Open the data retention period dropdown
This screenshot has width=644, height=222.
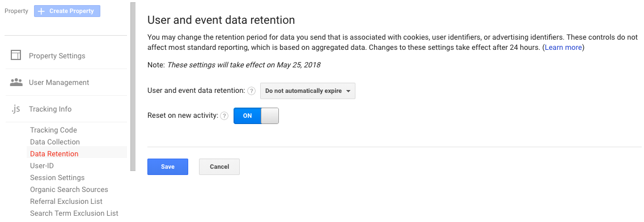click(308, 91)
